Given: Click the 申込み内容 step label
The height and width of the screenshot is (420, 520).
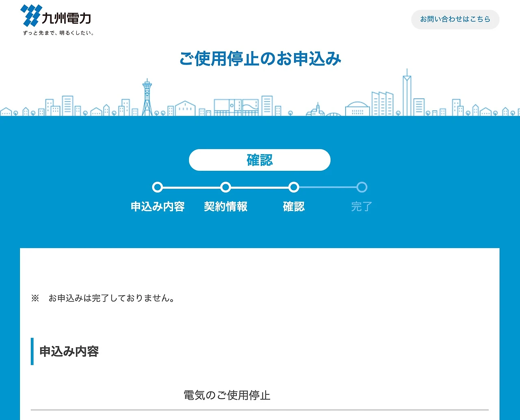Looking at the screenshot, I should [x=158, y=207].
